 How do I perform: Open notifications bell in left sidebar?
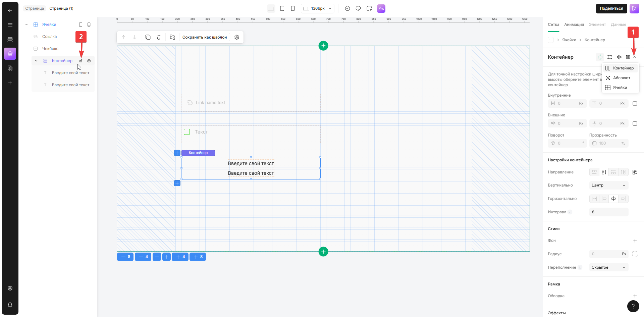pyautogui.click(x=10, y=305)
